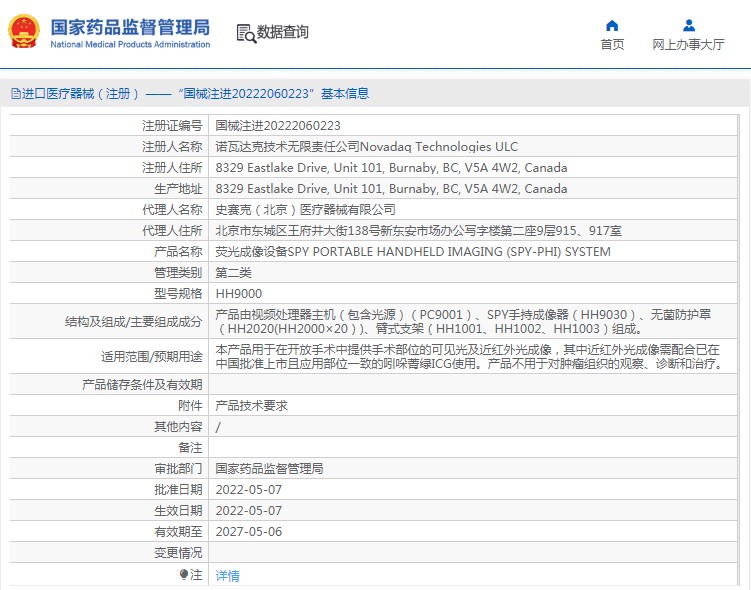Click the 代理人住所 Beijing address value
Image resolution: width=751 pixels, height=590 pixels.
point(419,231)
